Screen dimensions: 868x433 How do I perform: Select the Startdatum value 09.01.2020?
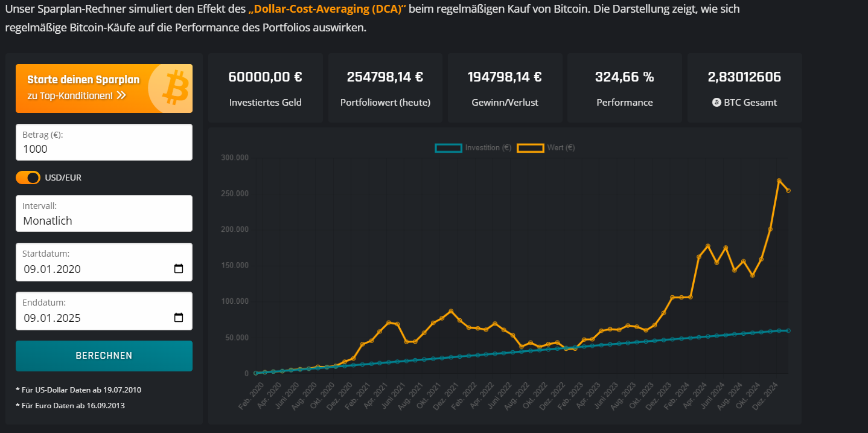(53, 269)
